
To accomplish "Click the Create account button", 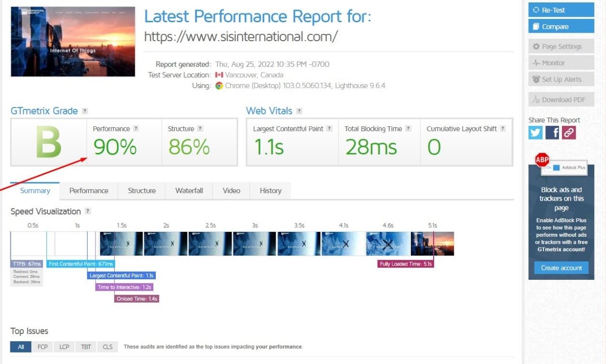I will (561, 267).
